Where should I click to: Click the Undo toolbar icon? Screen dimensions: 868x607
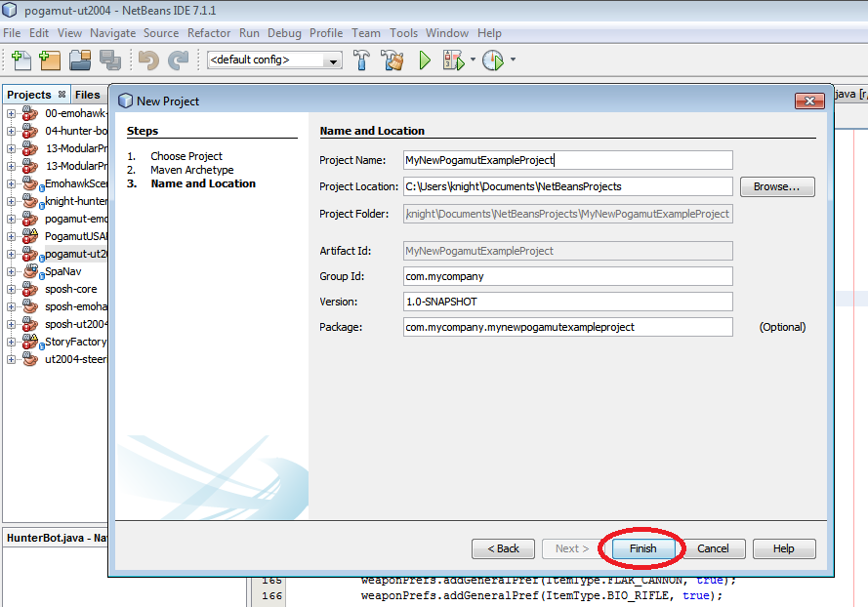coord(148,60)
